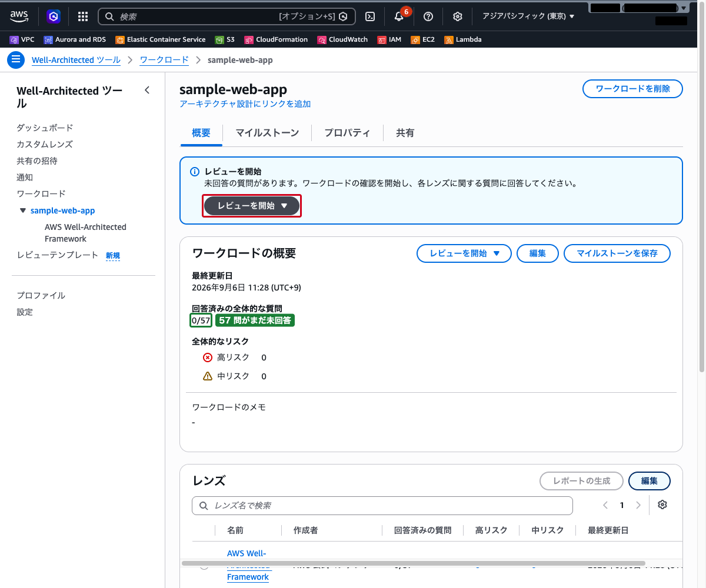Image resolution: width=706 pixels, height=588 pixels.
Task: Open レビューを開始 dropdown in ワークロードの概要
Action: pos(464,253)
